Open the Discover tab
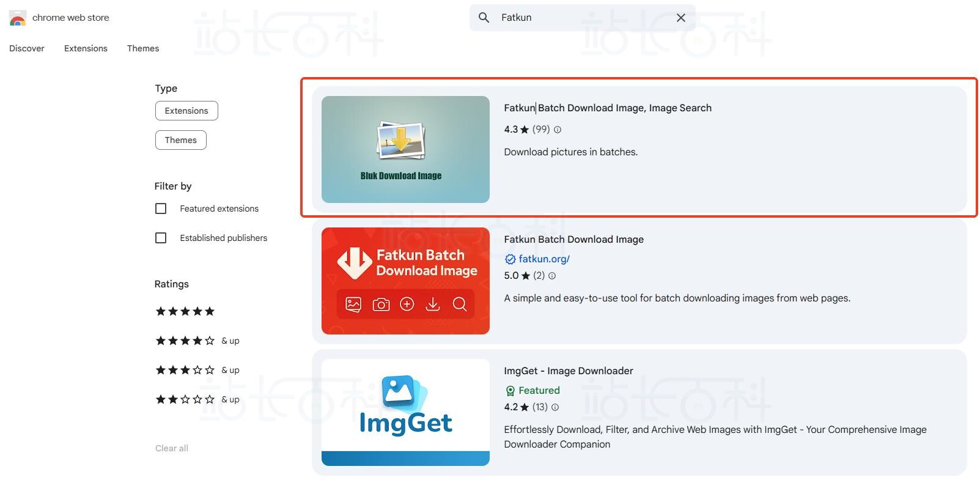This screenshot has width=980, height=480. (27, 48)
